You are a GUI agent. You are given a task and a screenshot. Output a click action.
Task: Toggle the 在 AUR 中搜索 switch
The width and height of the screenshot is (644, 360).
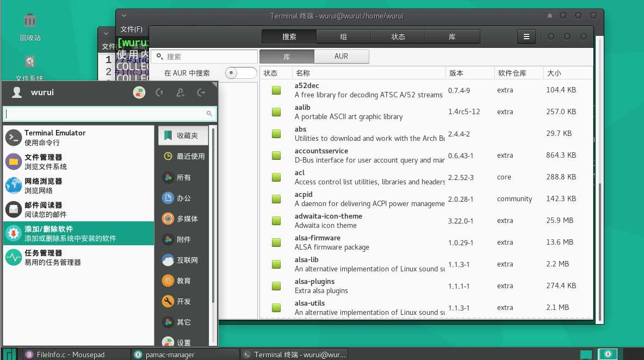click(240, 73)
